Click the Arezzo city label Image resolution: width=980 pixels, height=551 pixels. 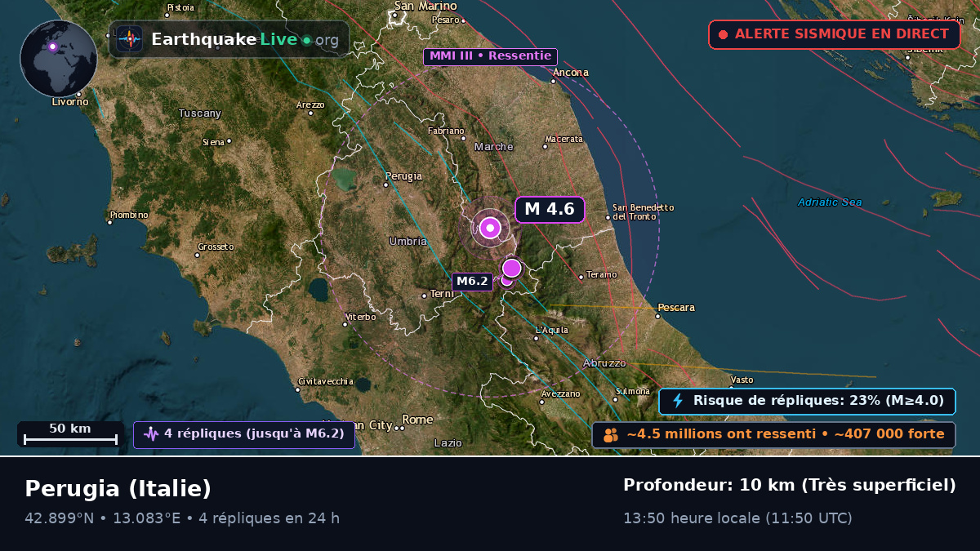click(x=310, y=104)
